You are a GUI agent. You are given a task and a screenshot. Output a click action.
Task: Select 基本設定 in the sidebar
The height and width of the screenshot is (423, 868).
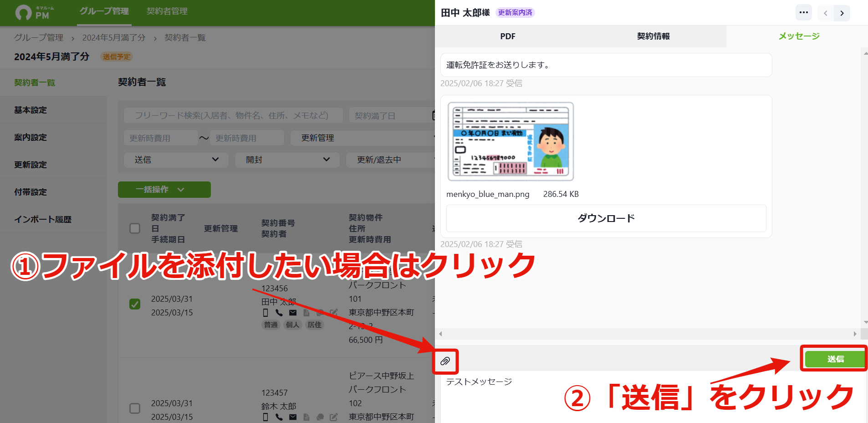click(53, 110)
